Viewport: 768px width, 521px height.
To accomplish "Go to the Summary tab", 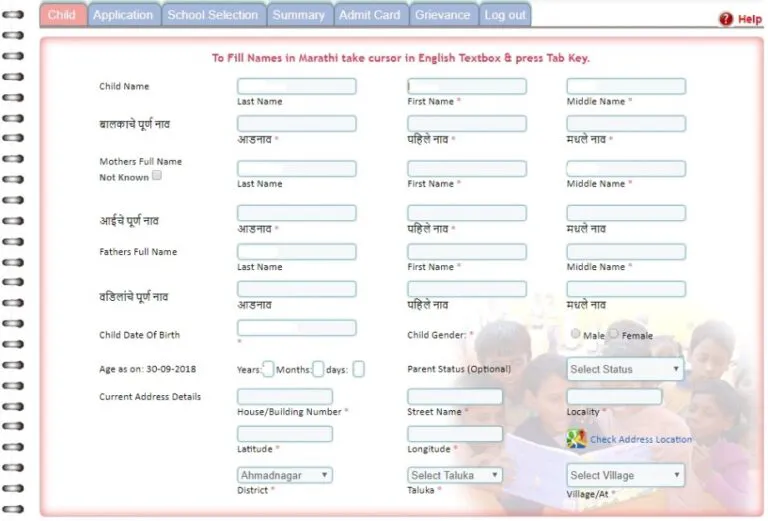I will pos(299,15).
